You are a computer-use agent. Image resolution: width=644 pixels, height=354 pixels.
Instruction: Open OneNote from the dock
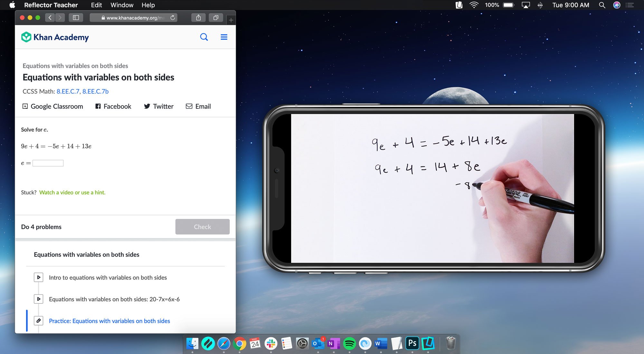point(334,344)
